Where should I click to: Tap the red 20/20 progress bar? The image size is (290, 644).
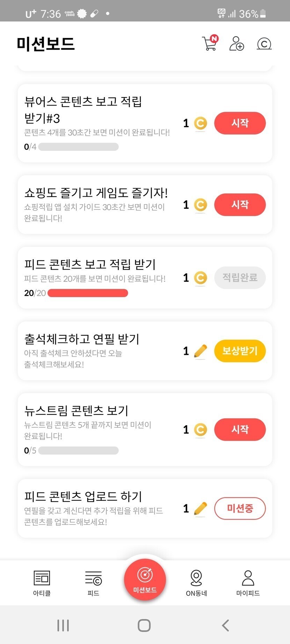[88, 293]
